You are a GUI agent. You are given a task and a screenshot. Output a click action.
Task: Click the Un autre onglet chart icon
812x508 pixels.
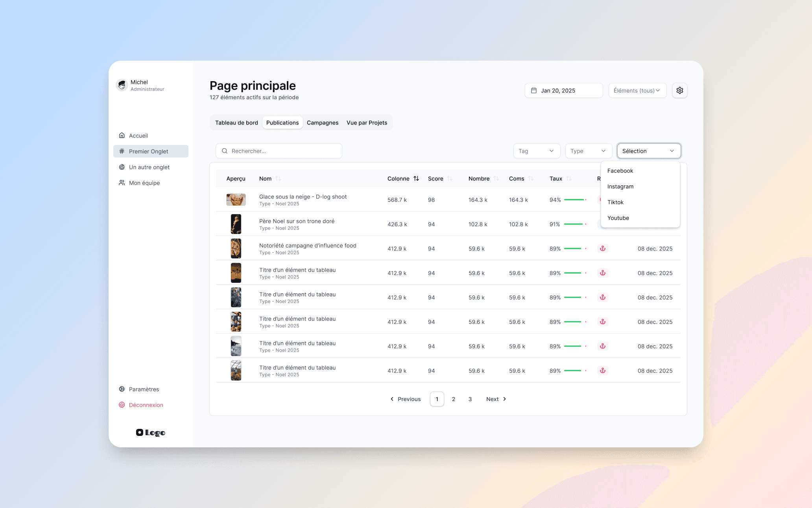[122, 167]
